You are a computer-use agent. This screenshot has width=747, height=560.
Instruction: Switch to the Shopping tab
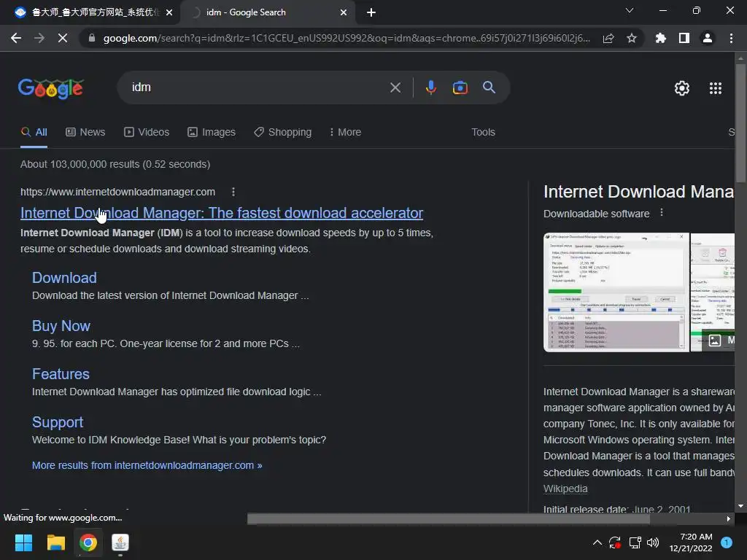[282, 132]
